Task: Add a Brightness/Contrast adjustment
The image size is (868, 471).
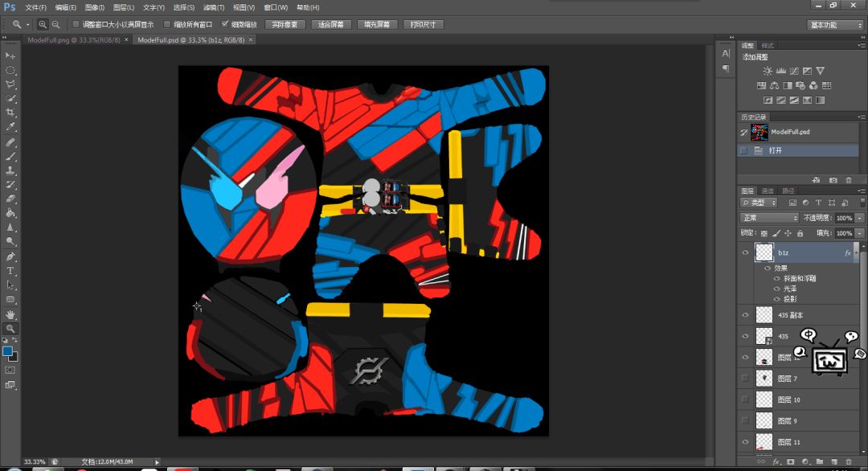Action: (x=768, y=71)
